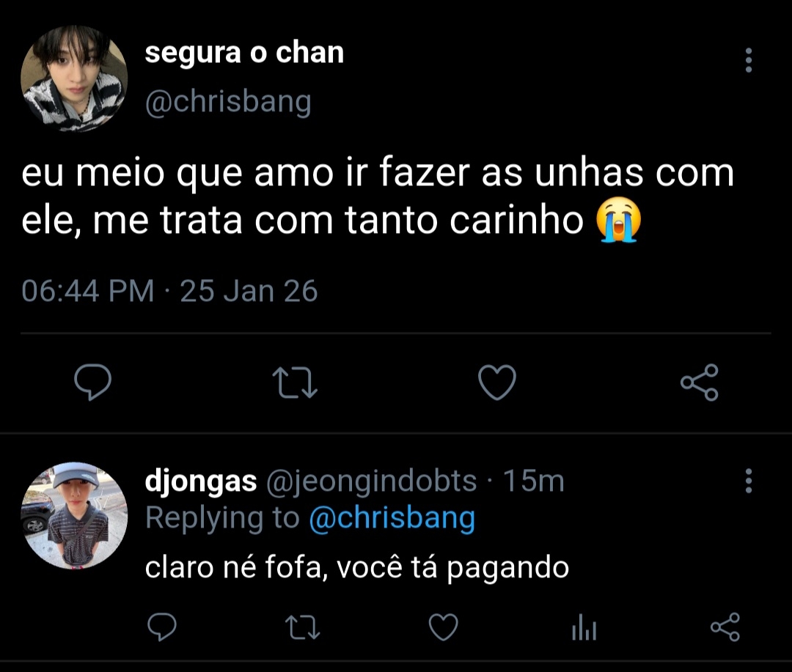This screenshot has width=792, height=672.
Task: Retweet the djongas reply
Action: [x=301, y=628]
